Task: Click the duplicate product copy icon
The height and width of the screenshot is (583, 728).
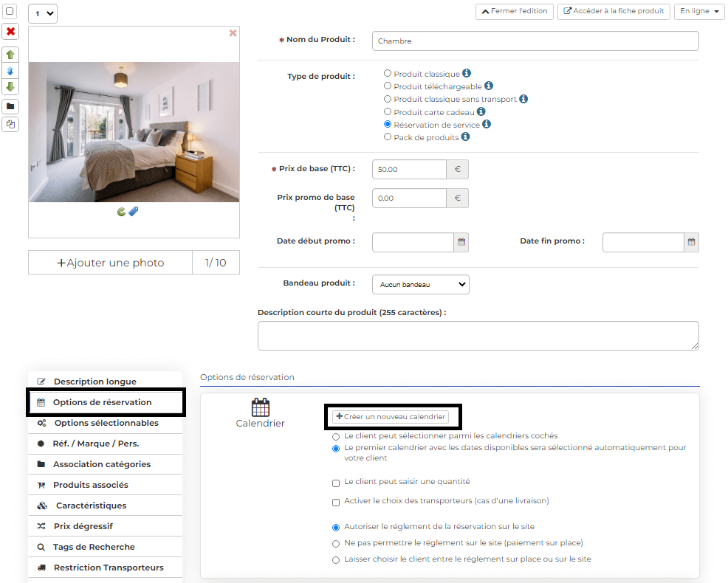Action: tap(10, 125)
